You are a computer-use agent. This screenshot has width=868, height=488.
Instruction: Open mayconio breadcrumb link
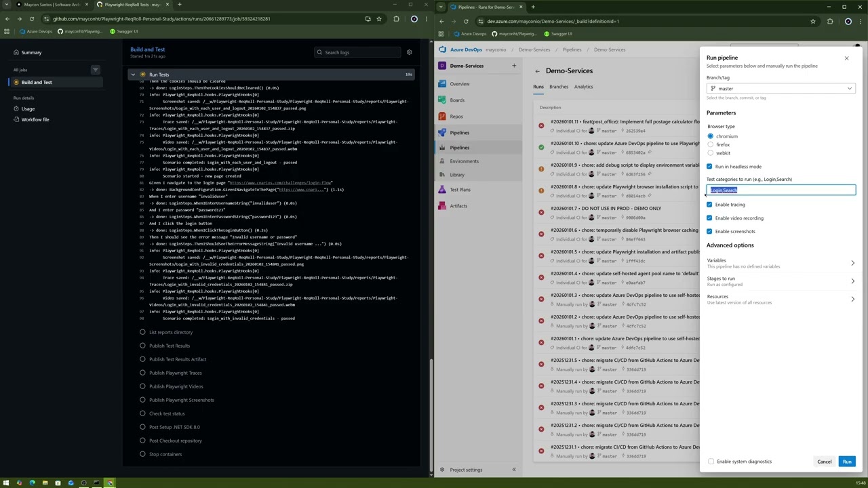[496, 49]
